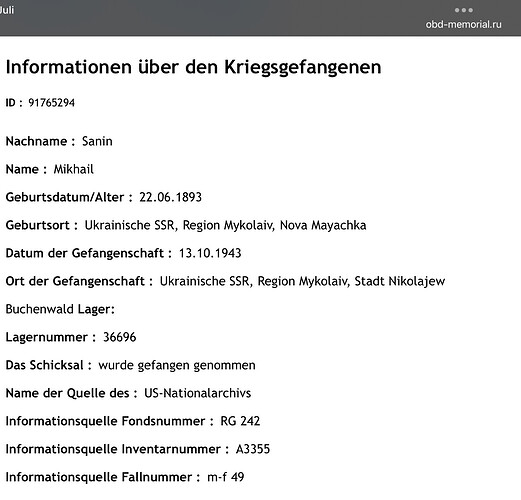Click the birthplace text mentioning Nova Mayachka
This screenshot has height=500, width=521.
coord(225,226)
